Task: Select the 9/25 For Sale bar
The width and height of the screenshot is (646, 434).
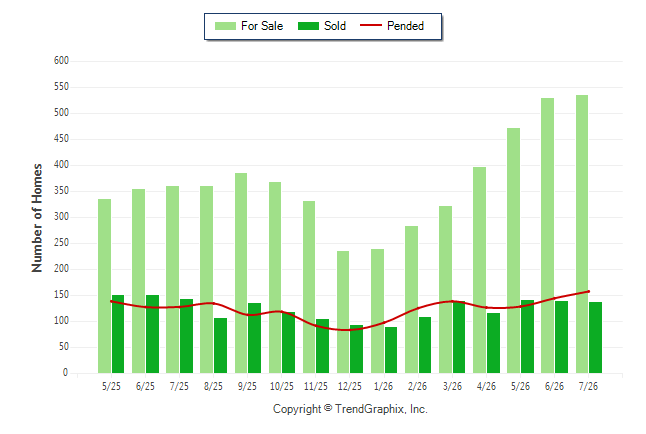Action: (x=241, y=273)
